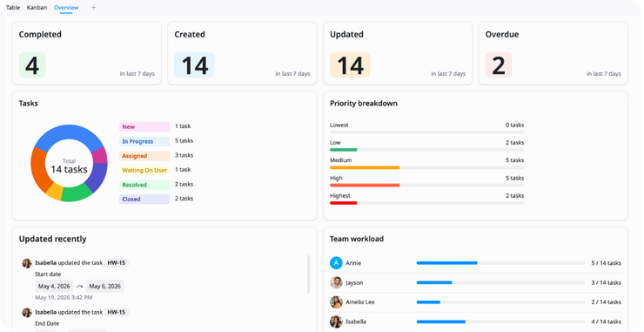The width and height of the screenshot is (644, 332).
Task: Click Annie's avatar in Team workload
Action: tap(337, 263)
